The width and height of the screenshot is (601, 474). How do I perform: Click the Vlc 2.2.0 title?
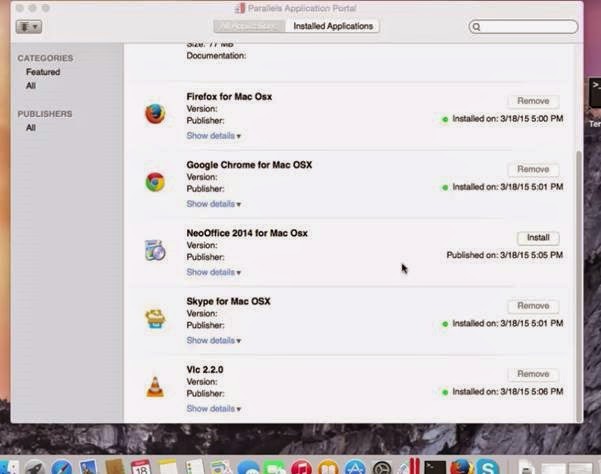point(205,369)
